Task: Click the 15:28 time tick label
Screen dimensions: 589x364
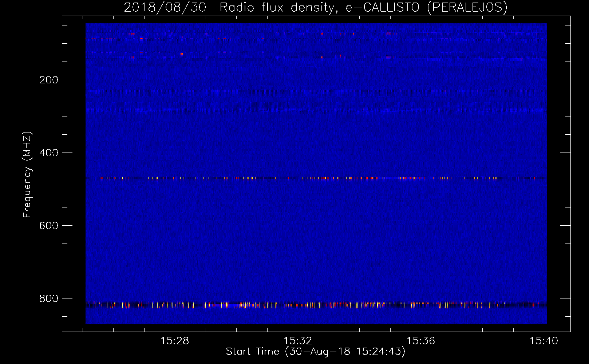Action: (175, 341)
